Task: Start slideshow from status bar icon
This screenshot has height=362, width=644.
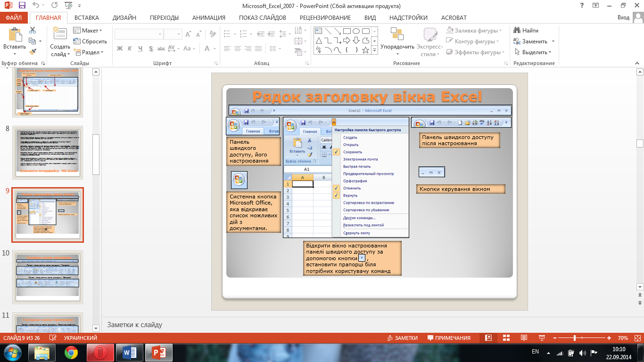Action: [x=542, y=338]
